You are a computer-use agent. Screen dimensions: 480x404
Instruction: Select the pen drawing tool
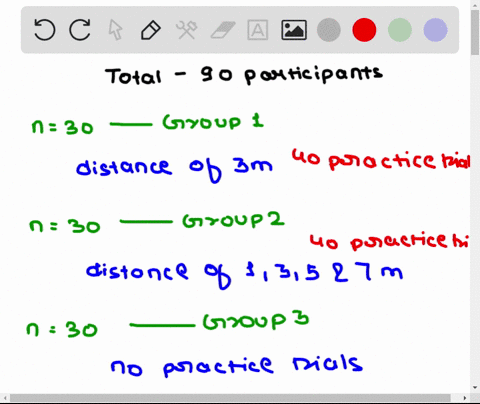(151, 30)
